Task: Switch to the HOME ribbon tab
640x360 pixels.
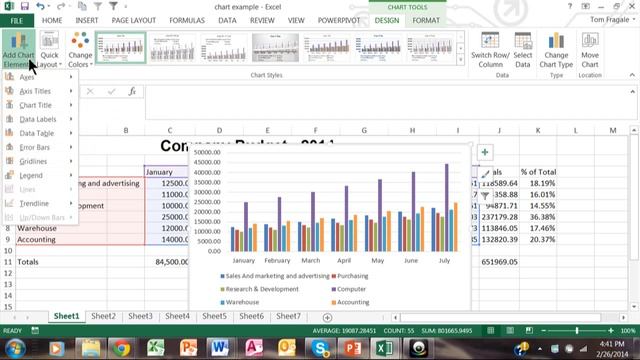Action: [52, 20]
